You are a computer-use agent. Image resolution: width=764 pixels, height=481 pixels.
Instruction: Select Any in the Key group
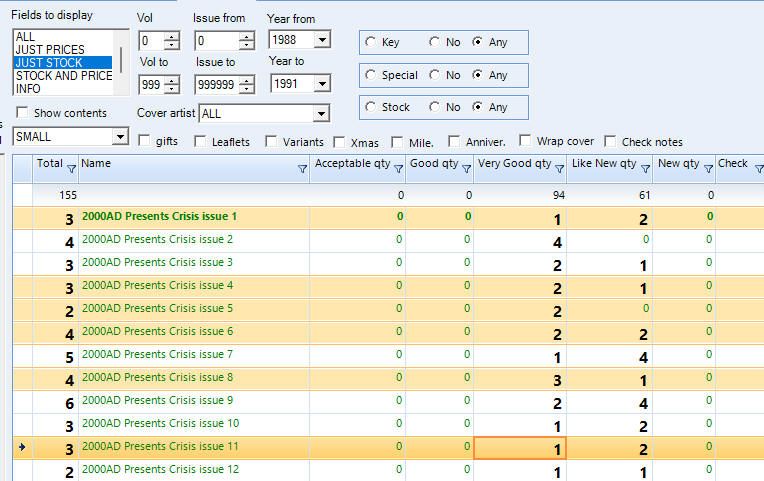(x=477, y=42)
